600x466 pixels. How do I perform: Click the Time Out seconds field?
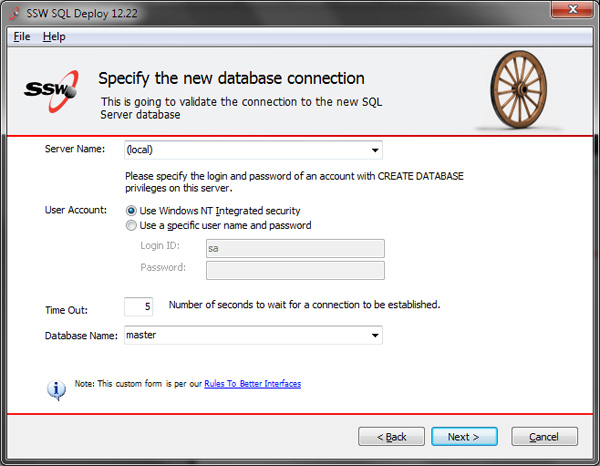click(x=139, y=306)
